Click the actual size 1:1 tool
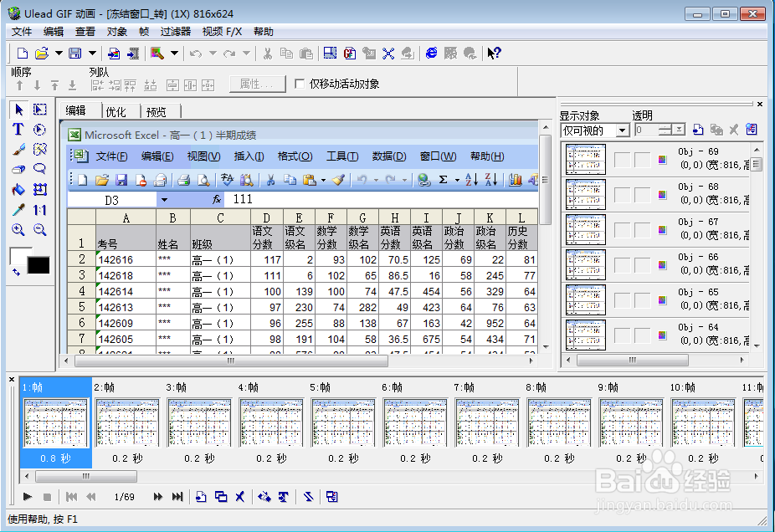 point(40,210)
